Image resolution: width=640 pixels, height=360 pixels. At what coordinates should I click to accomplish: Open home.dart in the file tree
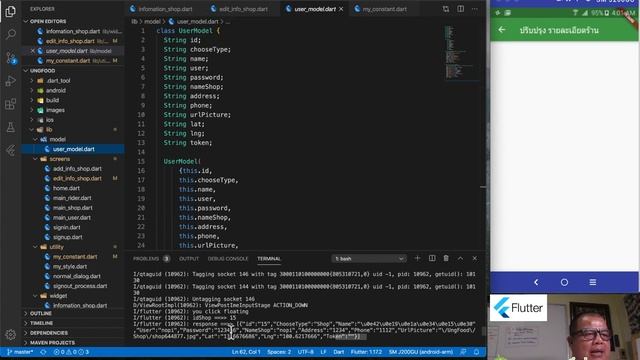tap(66, 188)
